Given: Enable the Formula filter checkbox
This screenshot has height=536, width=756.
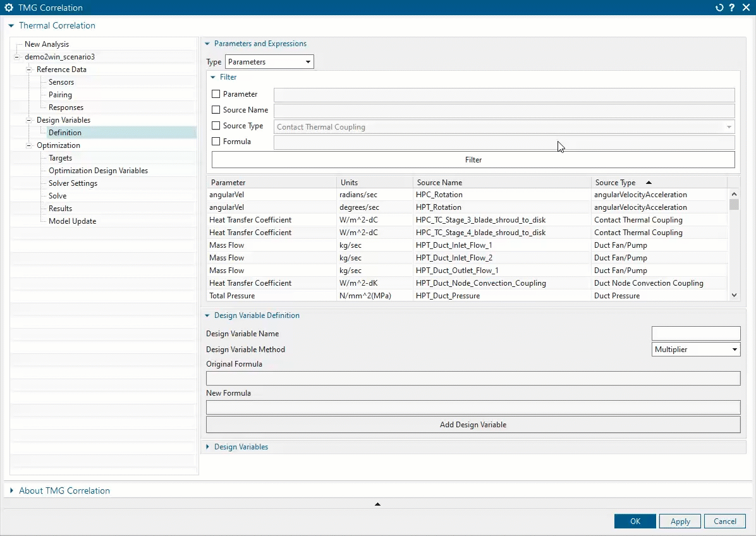Looking at the screenshot, I should click(214, 142).
